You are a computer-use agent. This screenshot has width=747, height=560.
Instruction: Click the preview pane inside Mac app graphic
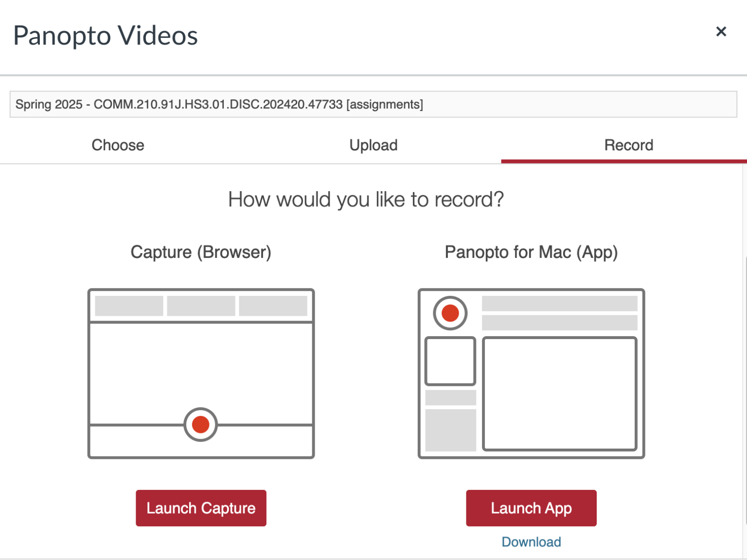click(x=559, y=394)
